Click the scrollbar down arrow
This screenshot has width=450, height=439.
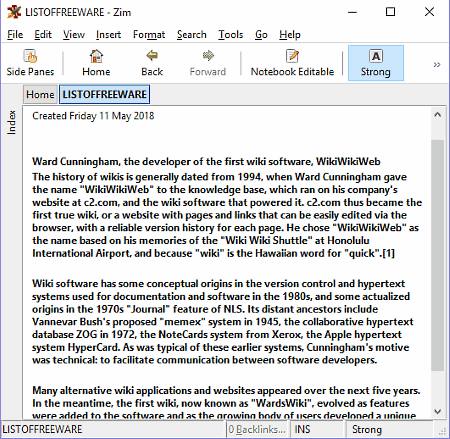pyautogui.click(x=438, y=411)
